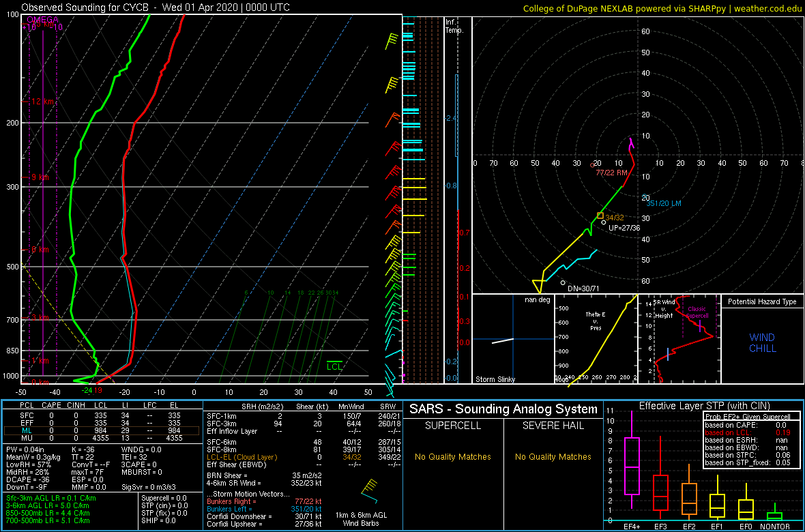Click the blue 'Bunkers Left =' label
Image resolution: width=805 pixels, height=532 pixels.
pos(230,509)
